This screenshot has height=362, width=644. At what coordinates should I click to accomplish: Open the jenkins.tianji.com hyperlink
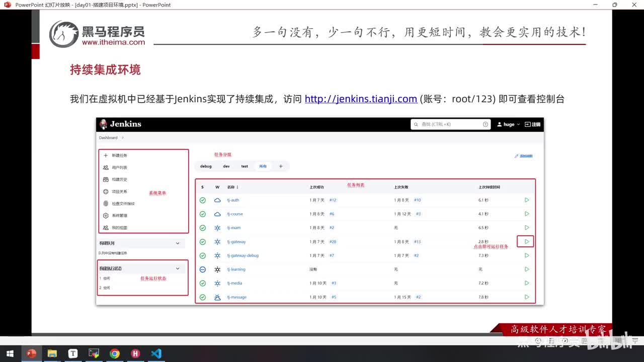tap(361, 99)
